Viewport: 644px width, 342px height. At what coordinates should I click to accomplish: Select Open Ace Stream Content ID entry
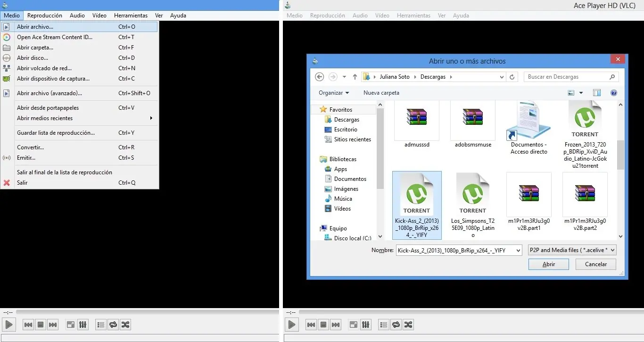[x=79, y=37]
